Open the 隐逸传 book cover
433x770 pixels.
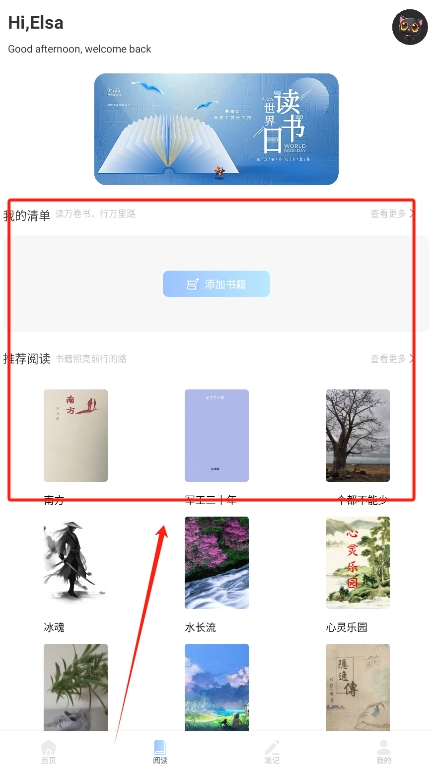click(358, 688)
